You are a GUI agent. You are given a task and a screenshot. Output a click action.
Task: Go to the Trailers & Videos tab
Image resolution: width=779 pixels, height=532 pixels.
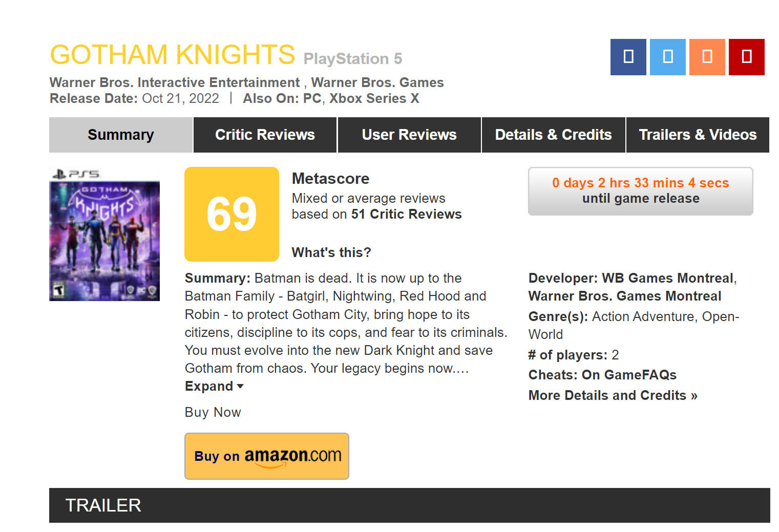tap(698, 135)
